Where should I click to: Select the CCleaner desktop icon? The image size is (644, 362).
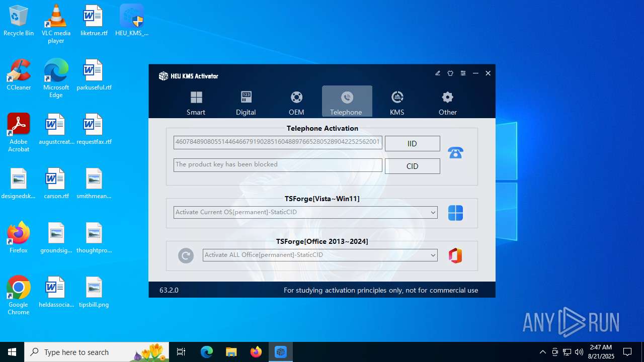(19, 75)
